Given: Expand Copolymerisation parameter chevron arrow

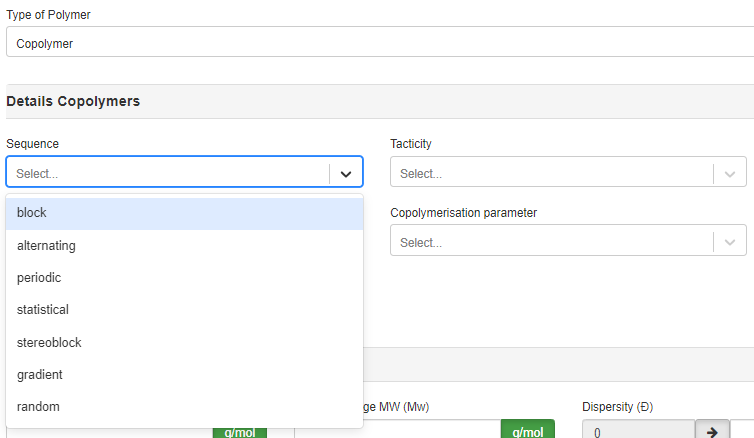Looking at the screenshot, I should click(x=729, y=242).
